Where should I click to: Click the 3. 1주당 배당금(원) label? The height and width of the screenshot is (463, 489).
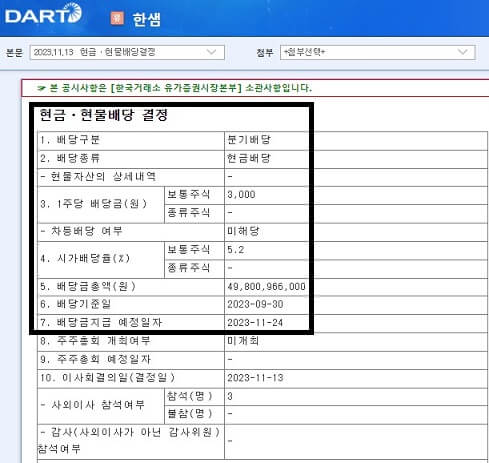click(93, 204)
